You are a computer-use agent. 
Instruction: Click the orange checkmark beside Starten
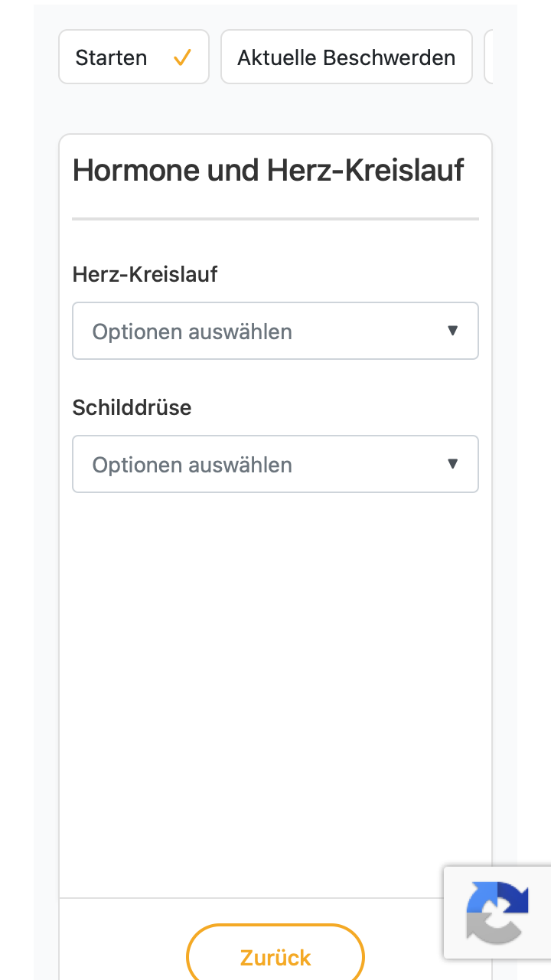click(182, 57)
